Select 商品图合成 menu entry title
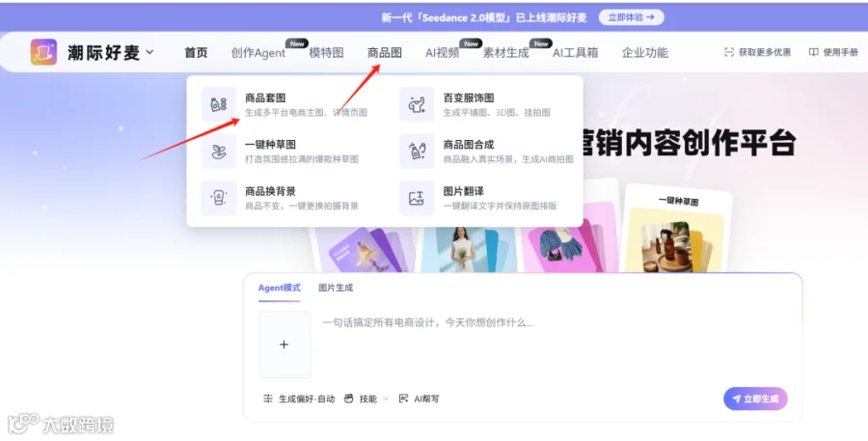Screen dimensions: 868x441 [469, 145]
